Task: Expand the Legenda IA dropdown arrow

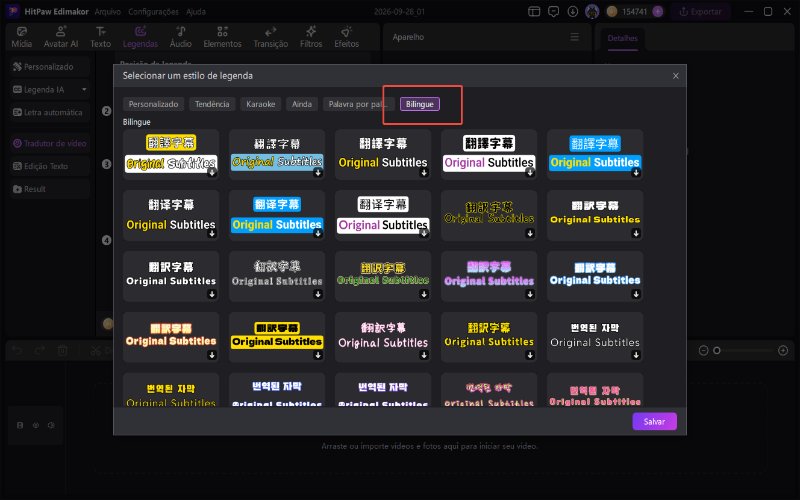Action: pos(84,89)
